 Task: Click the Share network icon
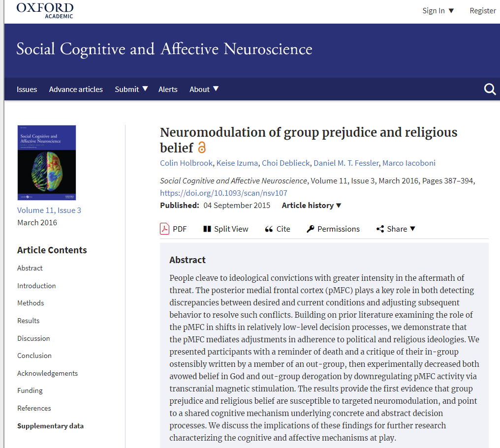pos(380,229)
